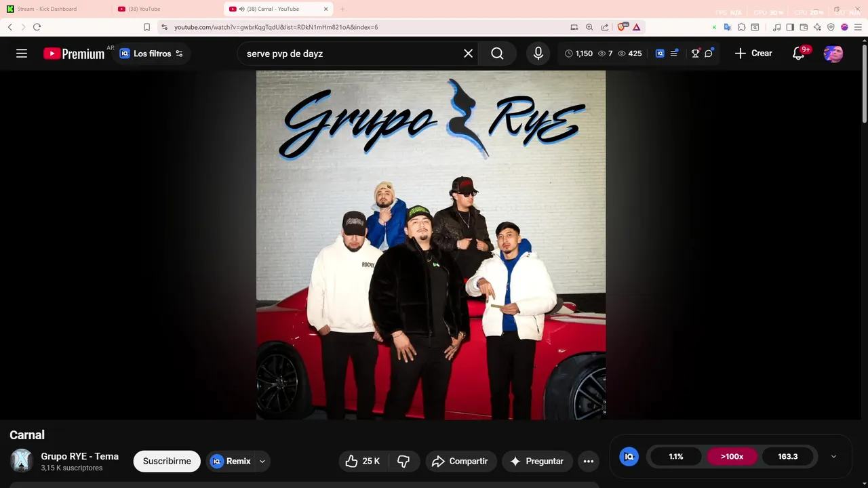
Task: Open the screen-cast icon in the address bar
Action: [574, 27]
